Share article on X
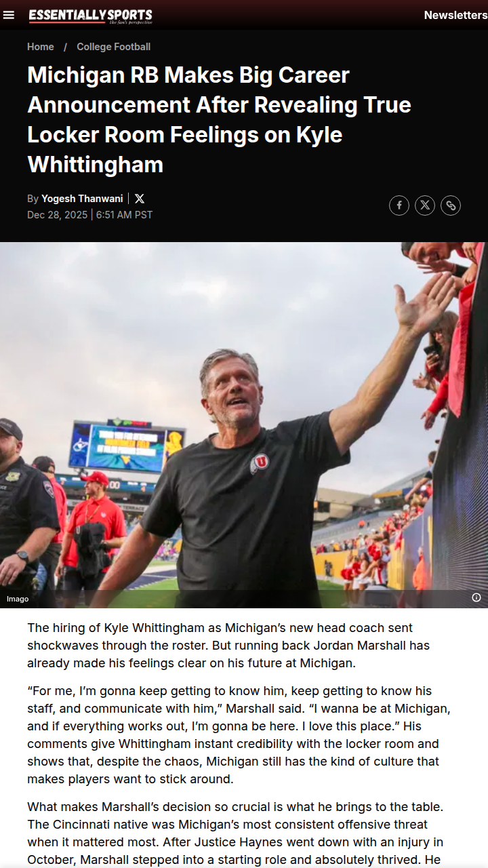This screenshot has width=488, height=868. pyautogui.click(x=425, y=205)
